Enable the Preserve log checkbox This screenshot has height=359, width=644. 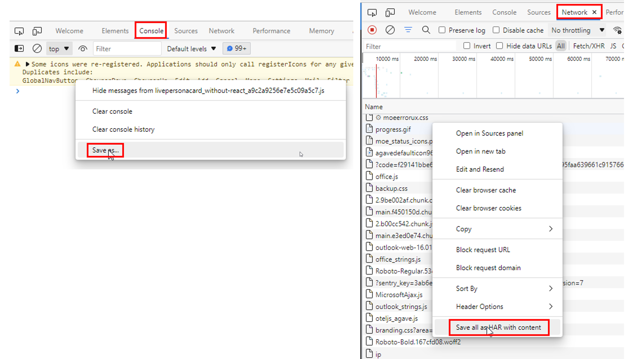tap(442, 30)
